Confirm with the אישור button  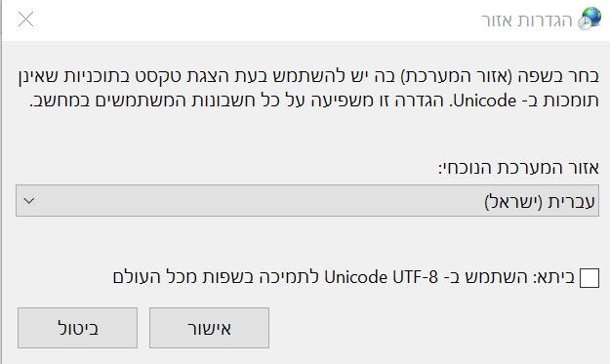[209, 328]
